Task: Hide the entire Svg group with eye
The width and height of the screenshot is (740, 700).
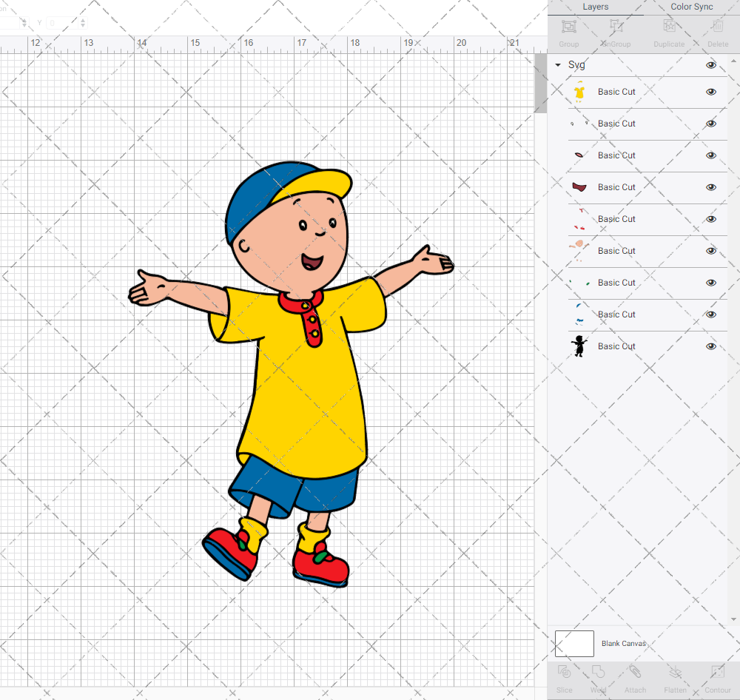Action: (x=710, y=65)
